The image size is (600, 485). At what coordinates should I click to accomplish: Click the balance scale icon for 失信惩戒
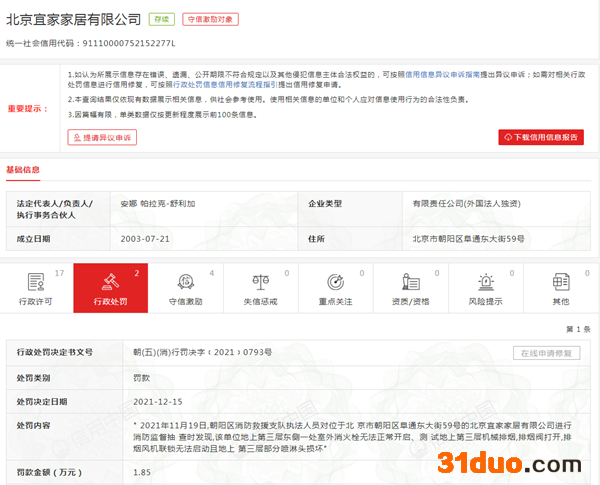(x=261, y=281)
